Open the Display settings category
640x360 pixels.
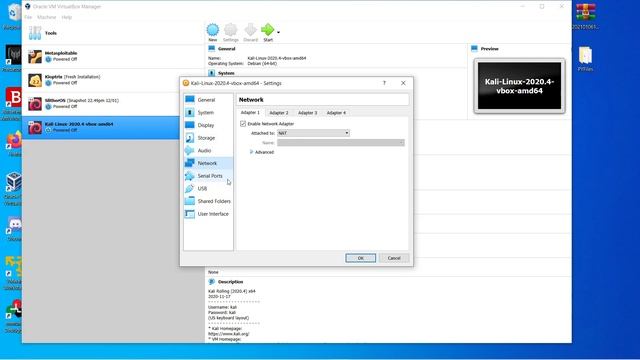coord(208,125)
